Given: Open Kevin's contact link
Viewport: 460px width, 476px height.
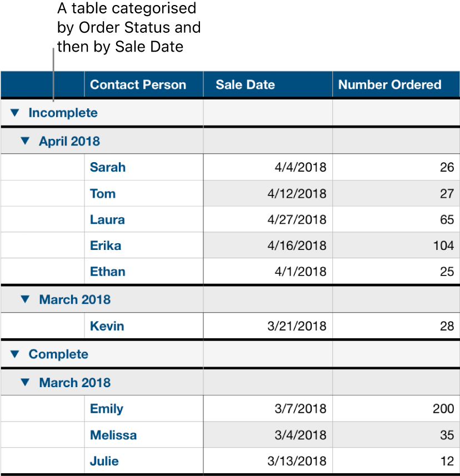Looking at the screenshot, I should pyautogui.click(x=107, y=326).
